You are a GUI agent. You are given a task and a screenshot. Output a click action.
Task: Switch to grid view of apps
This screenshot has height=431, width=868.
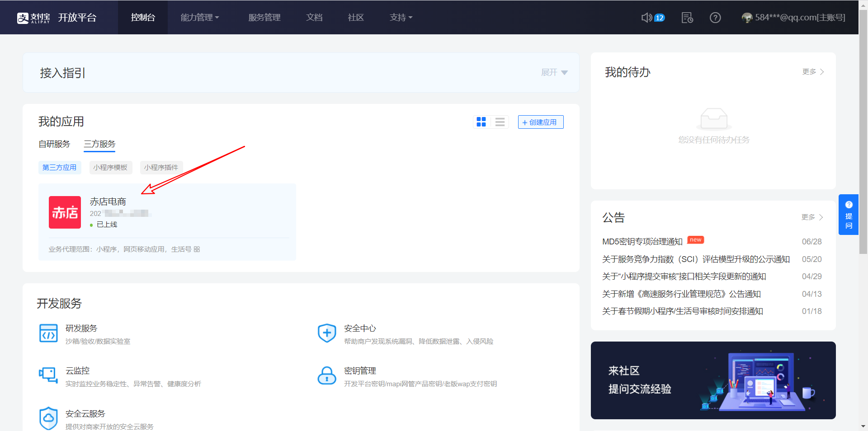481,122
